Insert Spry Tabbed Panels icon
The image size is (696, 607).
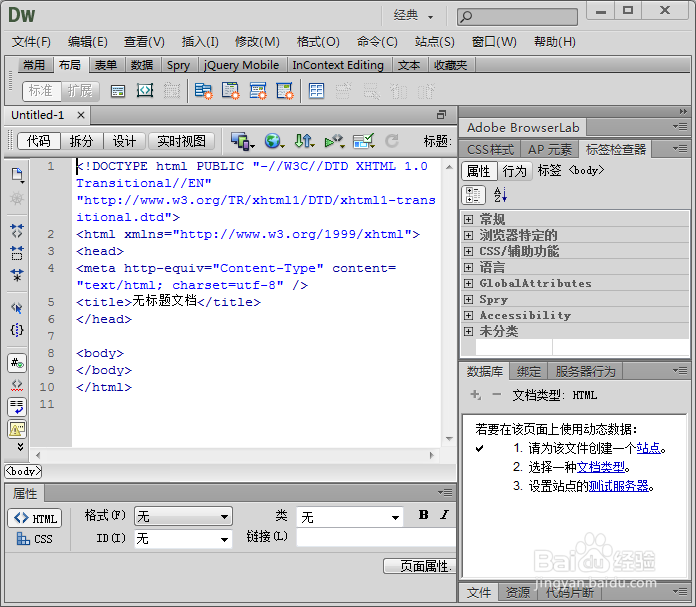click(230, 91)
